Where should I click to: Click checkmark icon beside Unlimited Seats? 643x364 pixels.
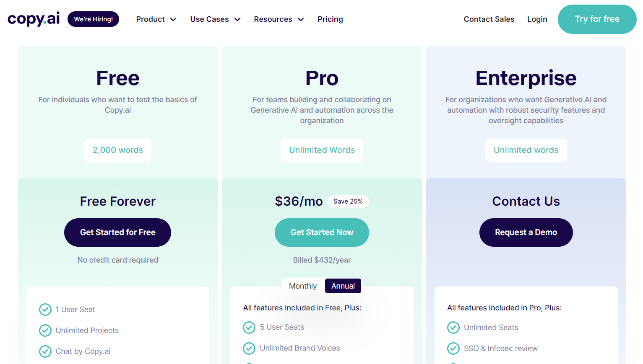[453, 328]
